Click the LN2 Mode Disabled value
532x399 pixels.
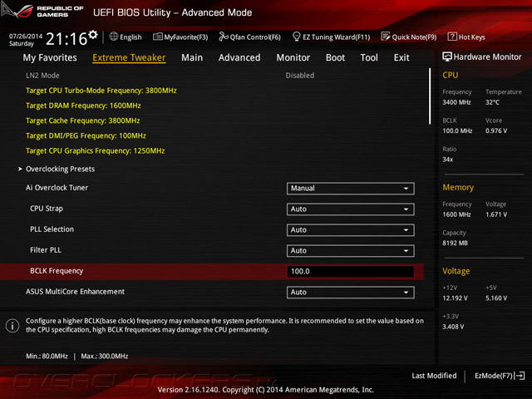[x=300, y=76]
